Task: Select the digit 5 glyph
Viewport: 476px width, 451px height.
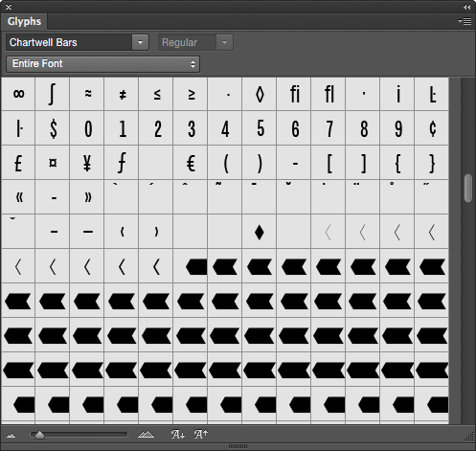Action: click(260, 128)
